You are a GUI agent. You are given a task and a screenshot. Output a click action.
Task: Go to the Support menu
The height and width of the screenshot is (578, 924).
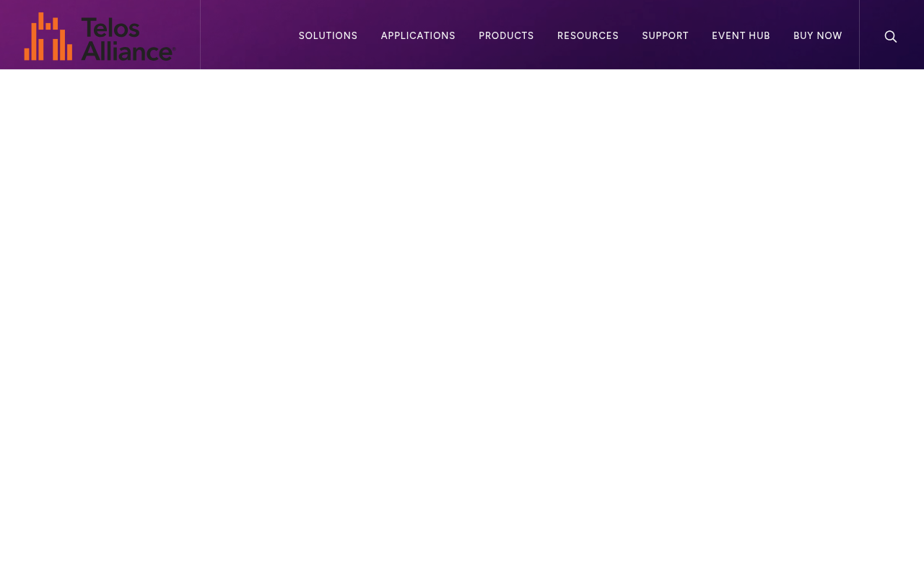click(x=665, y=36)
